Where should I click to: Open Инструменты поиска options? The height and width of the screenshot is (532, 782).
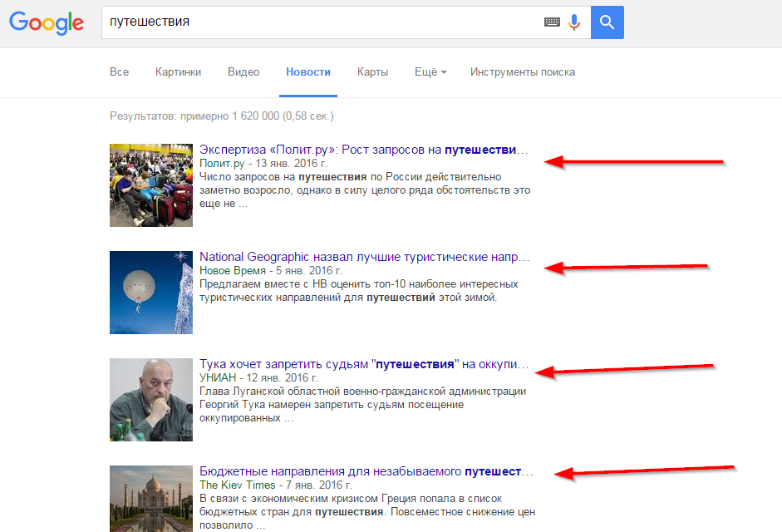(522, 71)
